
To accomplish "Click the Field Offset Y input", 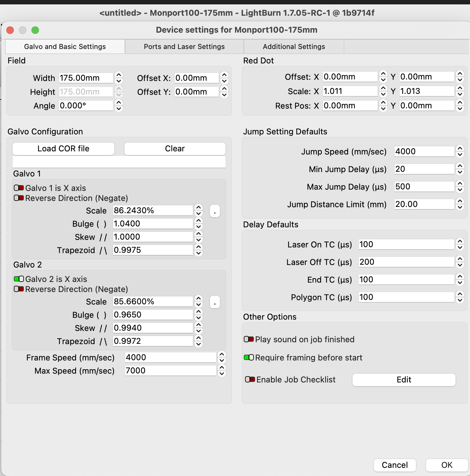I will 197,92.
